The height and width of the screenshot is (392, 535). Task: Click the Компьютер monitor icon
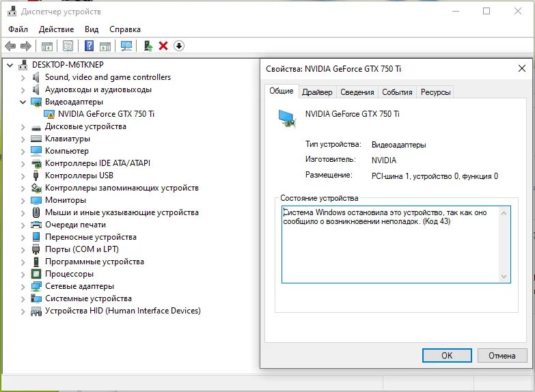coord(36,151)
